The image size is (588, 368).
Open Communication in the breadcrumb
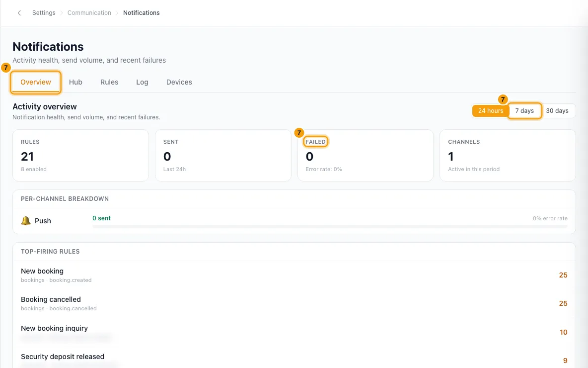pyautogui.click(x=89, y=13)
